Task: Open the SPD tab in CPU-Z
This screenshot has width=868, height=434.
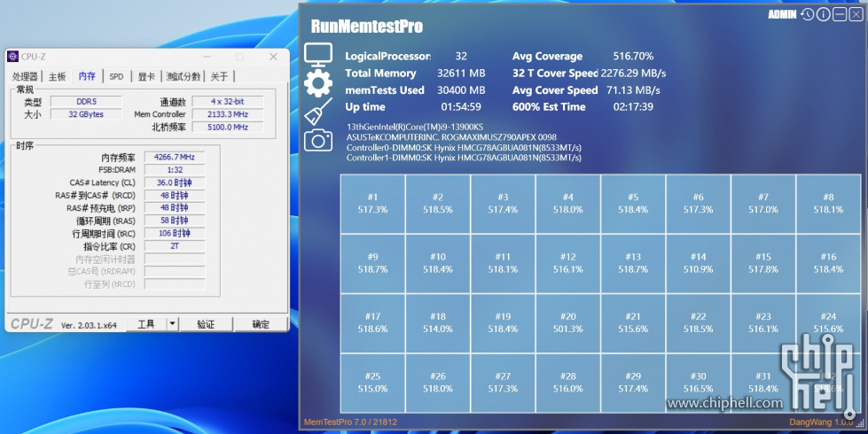Action: [116, 76]
